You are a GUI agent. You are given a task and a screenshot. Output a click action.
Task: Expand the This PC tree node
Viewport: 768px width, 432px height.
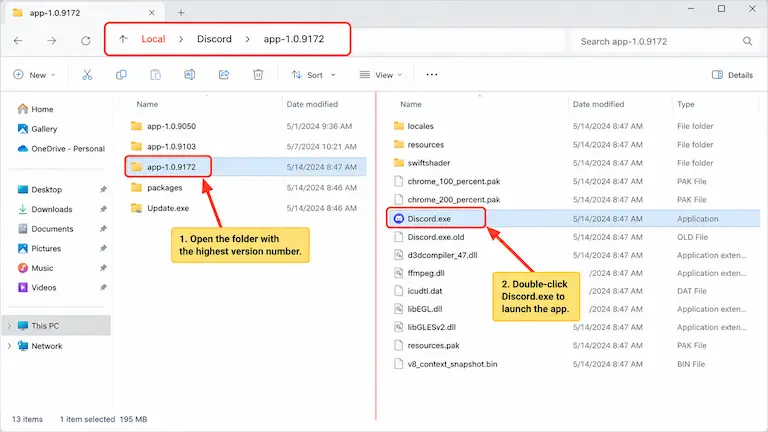(x=9, y=326)
